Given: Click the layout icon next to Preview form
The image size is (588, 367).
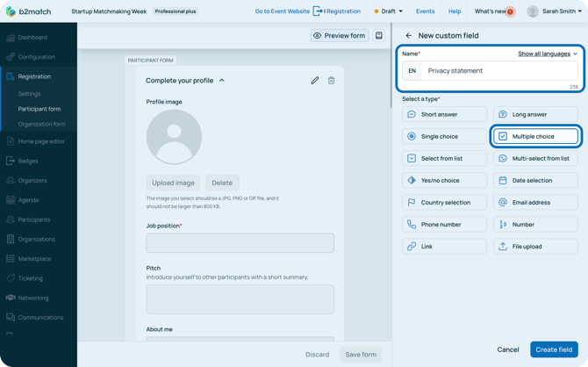Looking at the screenshot, I should coord(379,36).
